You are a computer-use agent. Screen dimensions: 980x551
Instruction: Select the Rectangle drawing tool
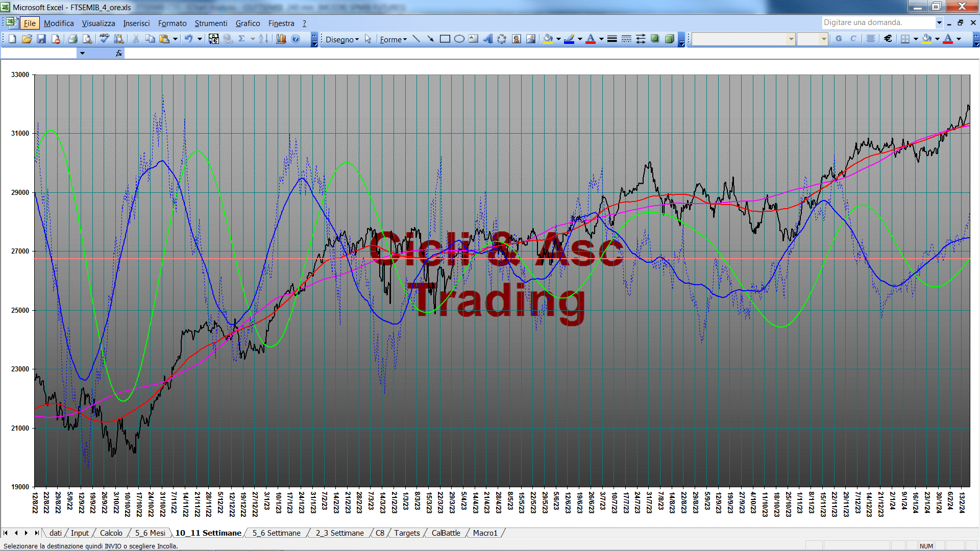(x=445, y=39)
